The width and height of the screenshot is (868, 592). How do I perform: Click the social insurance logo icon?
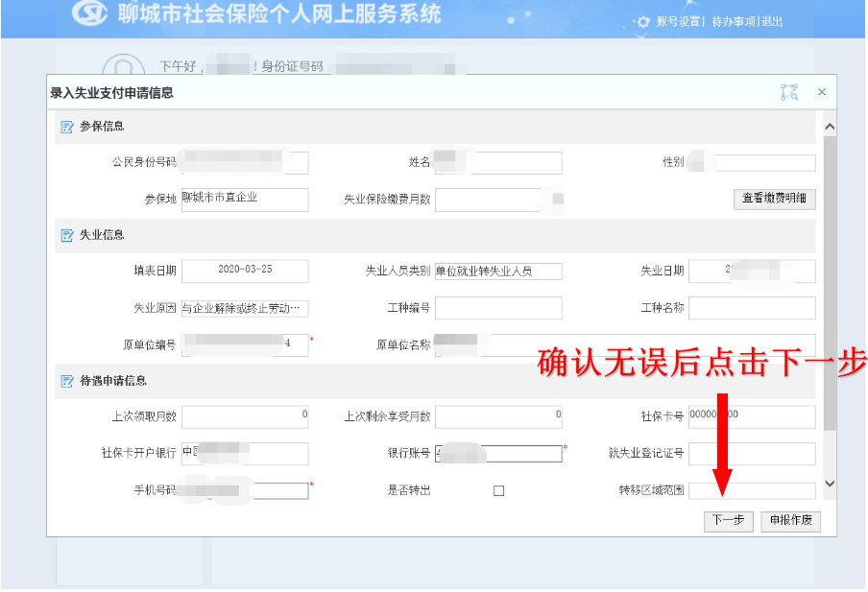89,13
